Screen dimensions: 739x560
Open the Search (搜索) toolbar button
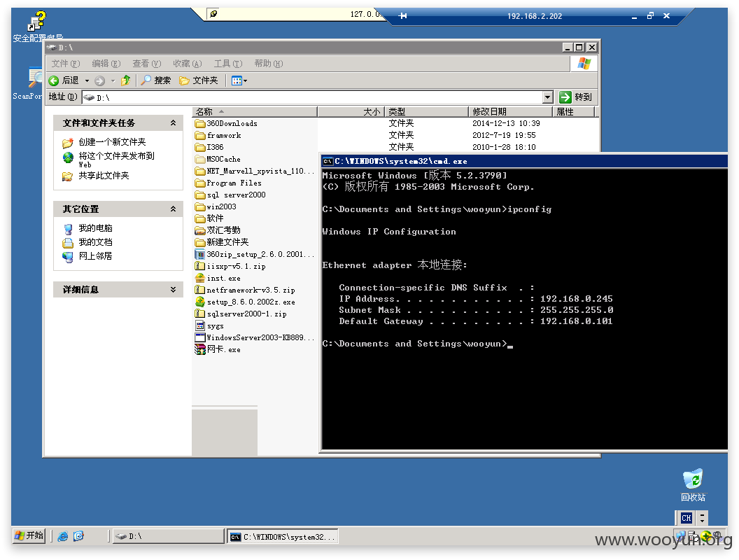pyautogui.click(x=156, y=80)
